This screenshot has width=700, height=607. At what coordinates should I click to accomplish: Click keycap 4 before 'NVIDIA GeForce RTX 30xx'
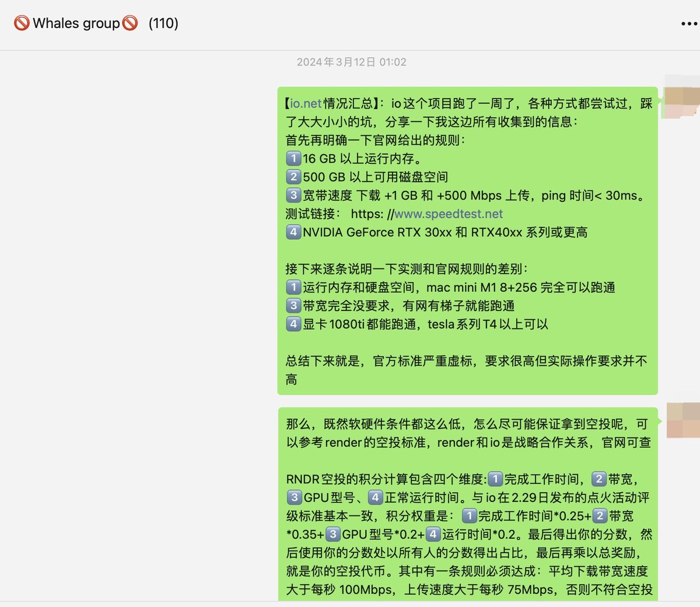pyautogui.click(x=293, y=232)
